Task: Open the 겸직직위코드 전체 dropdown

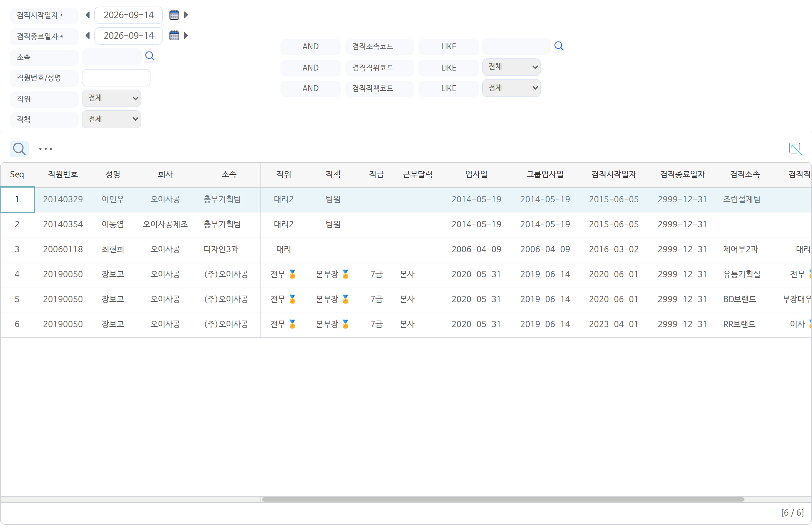Action: coord(512,67)
